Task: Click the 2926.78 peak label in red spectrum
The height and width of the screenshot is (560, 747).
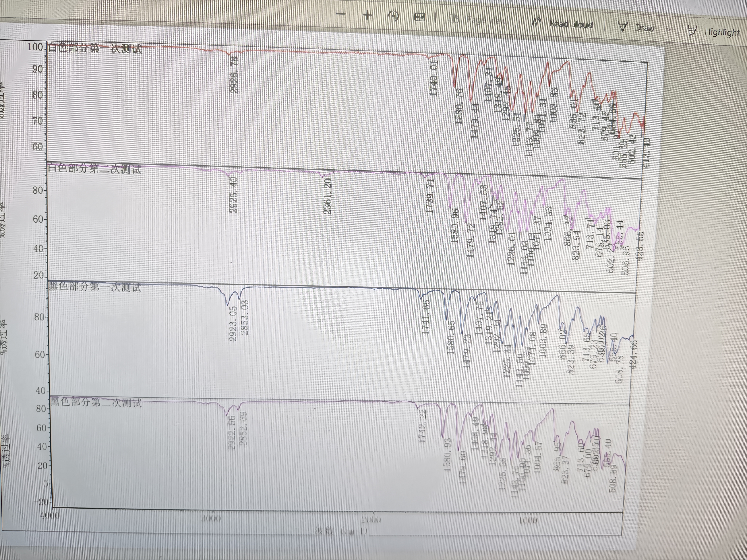Action: [234, 75]
